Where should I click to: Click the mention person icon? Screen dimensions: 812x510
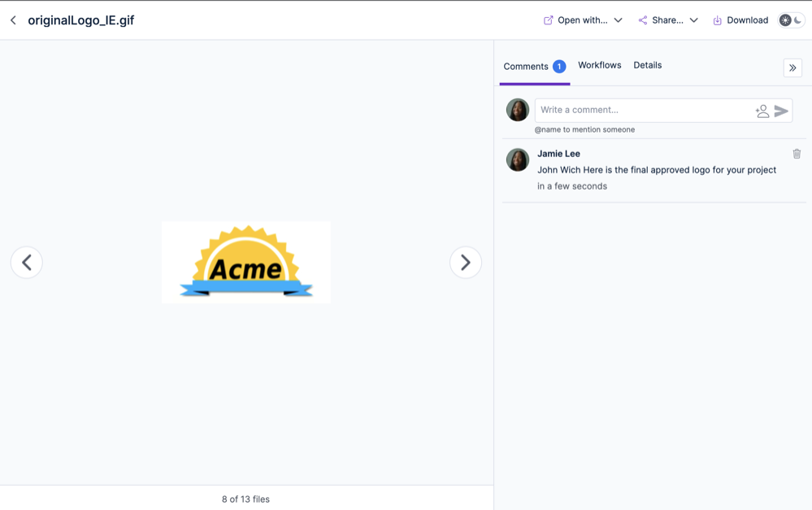(x=762, y=111)
